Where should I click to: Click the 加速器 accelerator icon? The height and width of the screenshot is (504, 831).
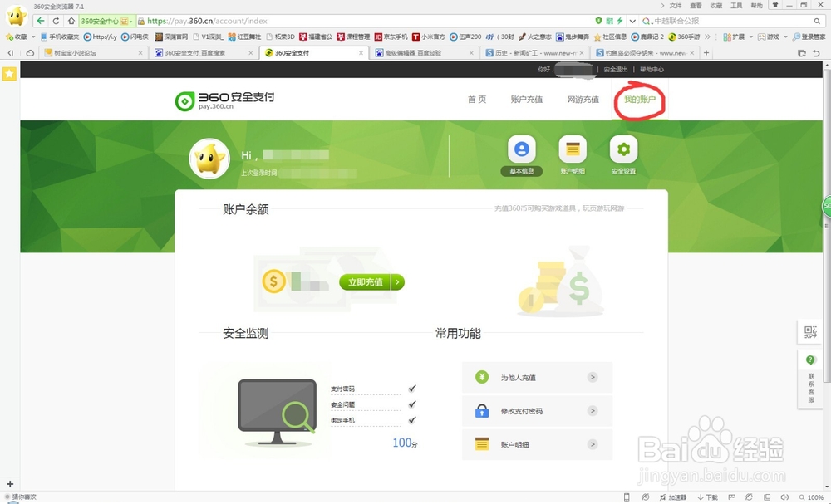[x=675, y=498]
